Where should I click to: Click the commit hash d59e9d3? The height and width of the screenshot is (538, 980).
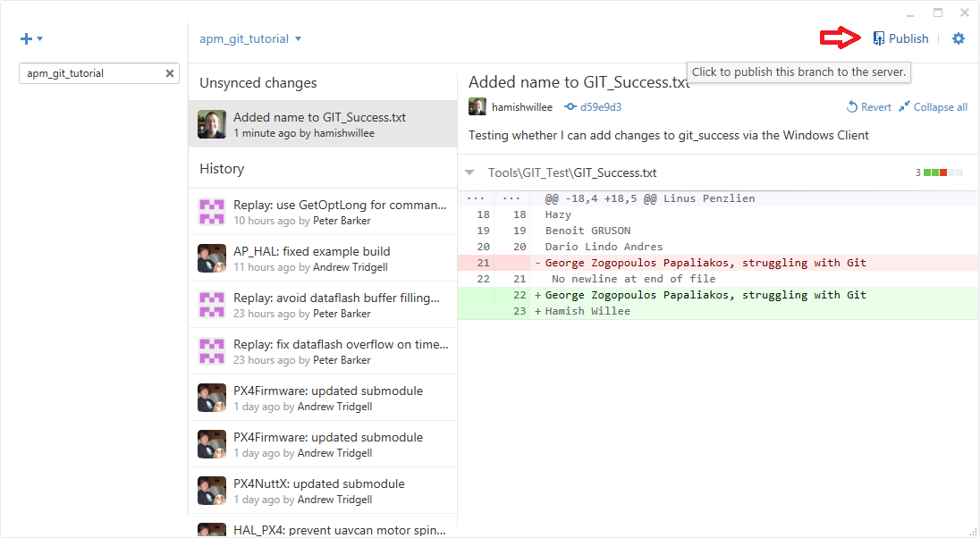600,107
